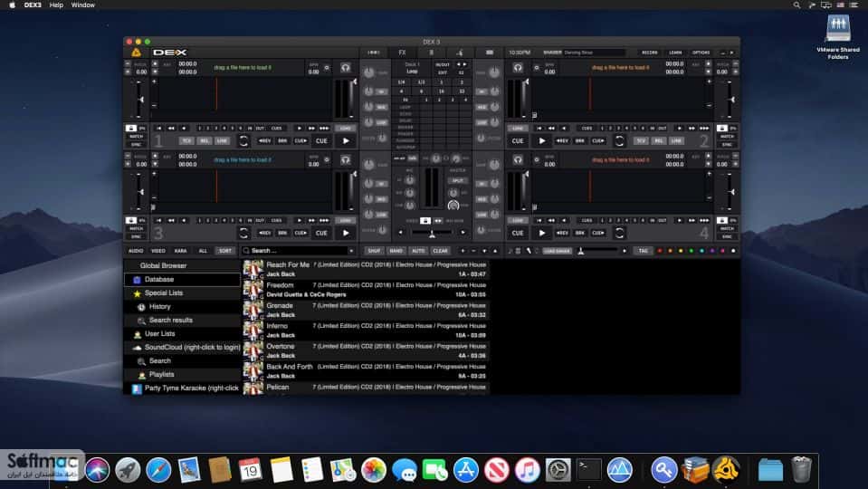The height and width of the screenshot is (489, 868).
Task: Click Deck 1 BRK brake button
Action: click(x=282, y=140)
